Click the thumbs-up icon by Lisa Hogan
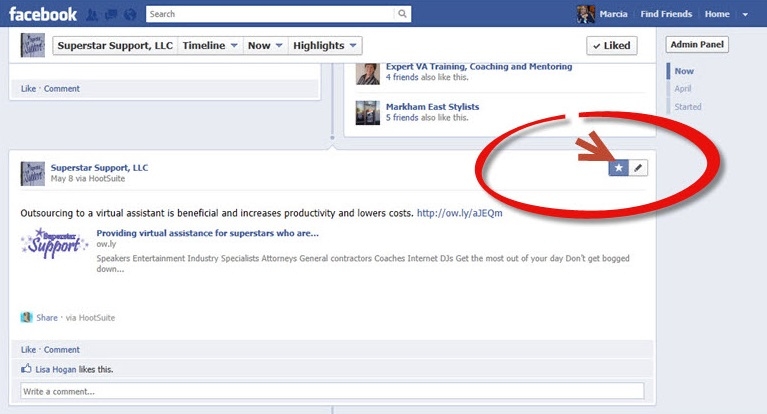767x414 pixels. 26,368
